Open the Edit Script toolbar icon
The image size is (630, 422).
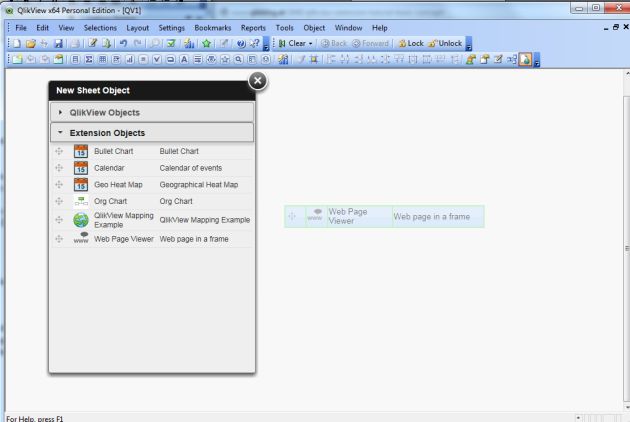coord(93,43)
